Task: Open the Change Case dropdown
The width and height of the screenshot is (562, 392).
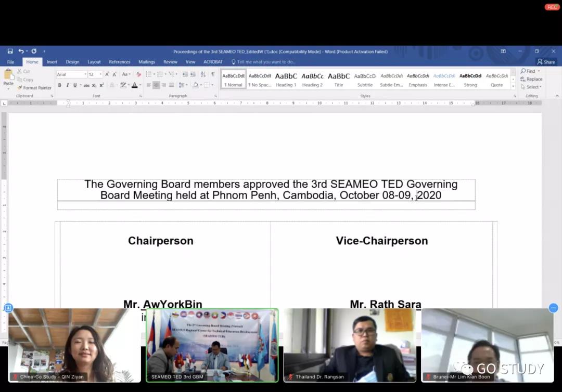Action: [126, 74]
